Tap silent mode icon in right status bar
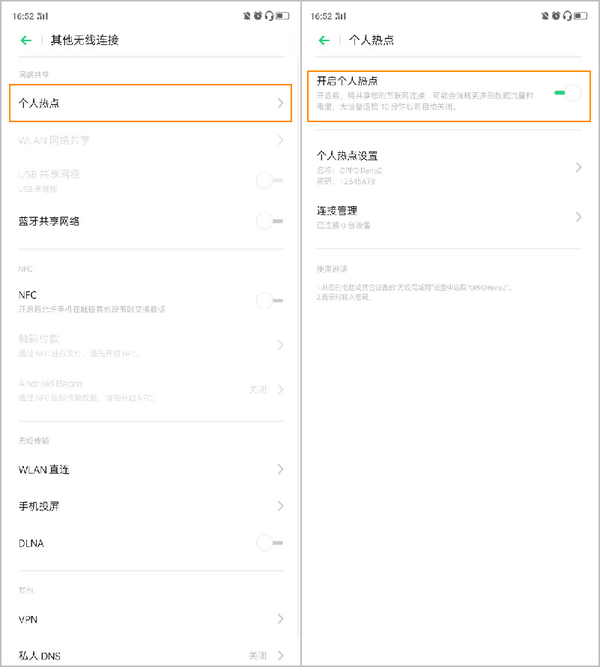The width and height of the screenshot is (600, 667). coord(544,16)
